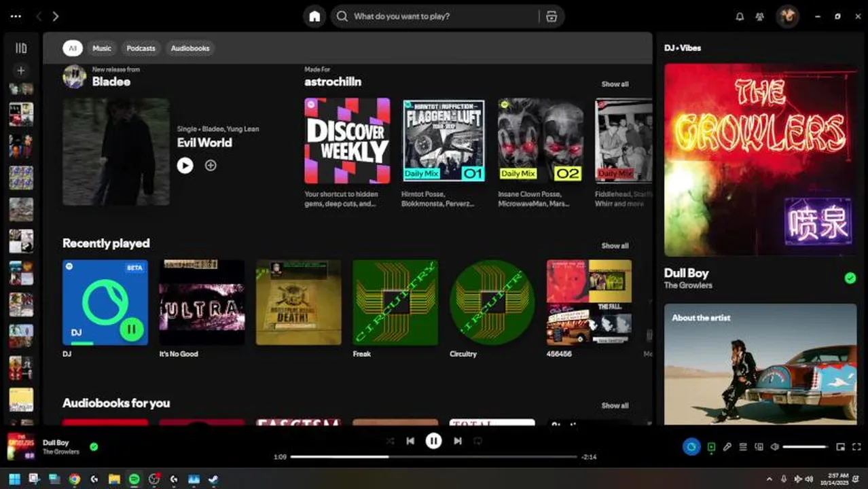The width and height of the screenshot is (868, 489).
Task: Navigate forward with the right arrow
Action: click(x=56, y=16)
